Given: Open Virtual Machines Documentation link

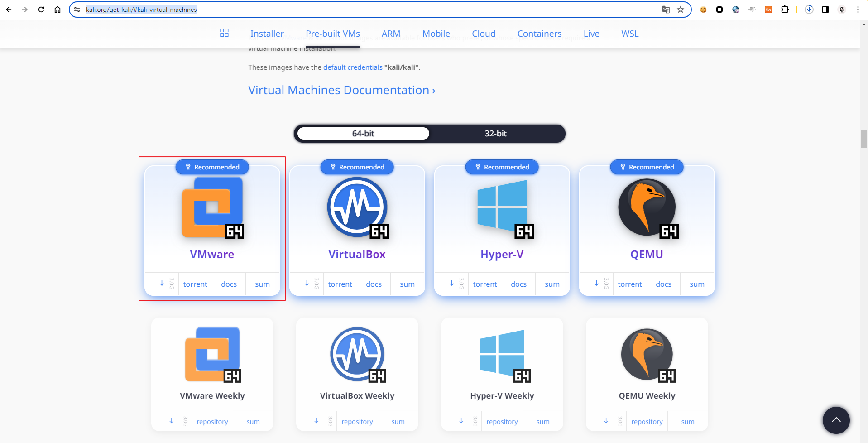Looking at the screenshot, I should pyautogui.click(x=342, y=90).
